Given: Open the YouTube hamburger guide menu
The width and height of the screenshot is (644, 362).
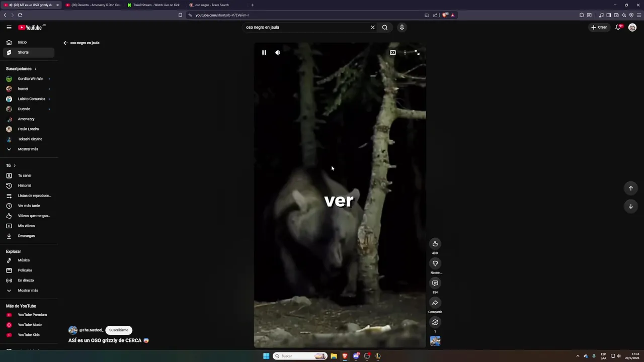Looking at the screenshot, I should (x=9, y=27).
